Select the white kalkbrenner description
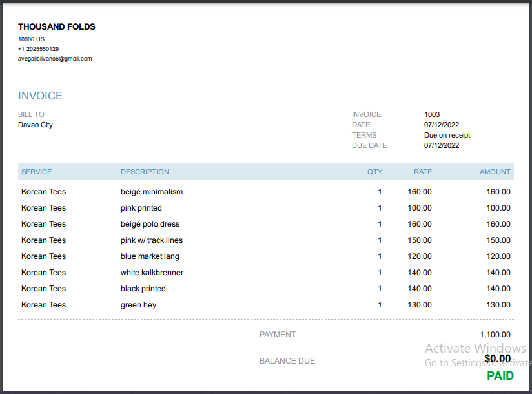This screenshot has height=394, width=532. (x=152, y=273)
